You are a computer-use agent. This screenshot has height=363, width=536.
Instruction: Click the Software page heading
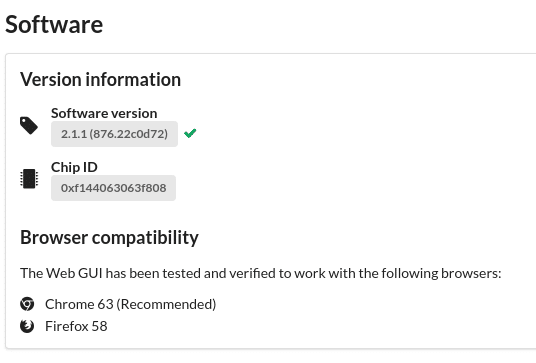(x=54, y=25)
